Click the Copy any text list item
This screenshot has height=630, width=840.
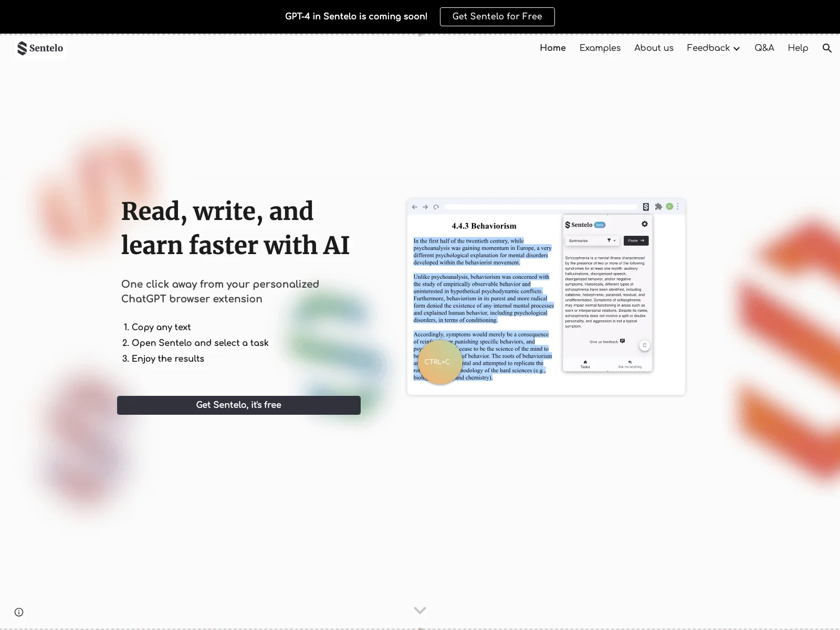pyautogui.click(x=161, y=327)
